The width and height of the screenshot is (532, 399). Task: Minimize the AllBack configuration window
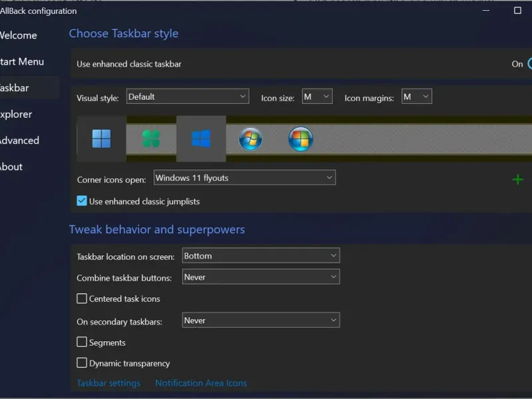486,11
